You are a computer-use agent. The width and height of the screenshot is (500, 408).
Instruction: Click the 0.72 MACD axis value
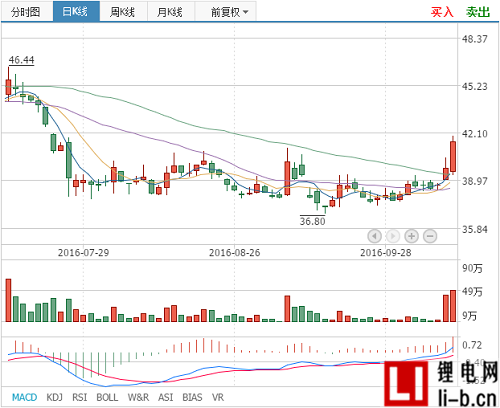(x=472, y=345)
